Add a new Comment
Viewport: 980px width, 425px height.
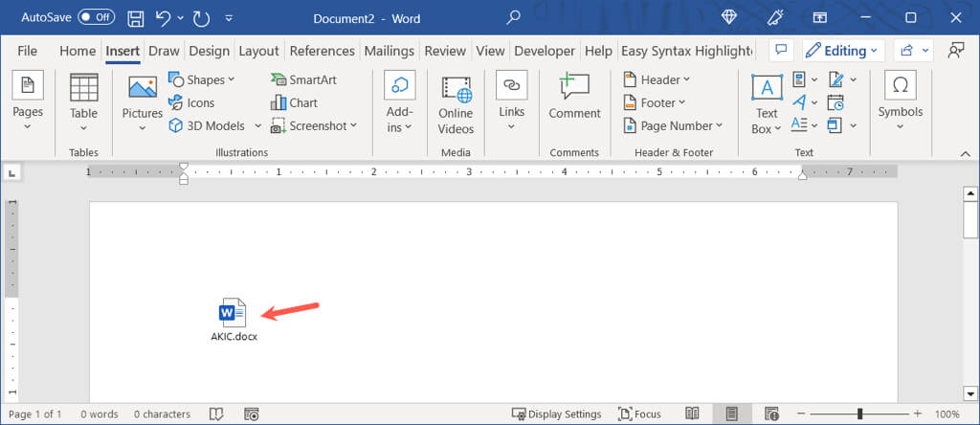pyautogui.click(x=574, y=96)
